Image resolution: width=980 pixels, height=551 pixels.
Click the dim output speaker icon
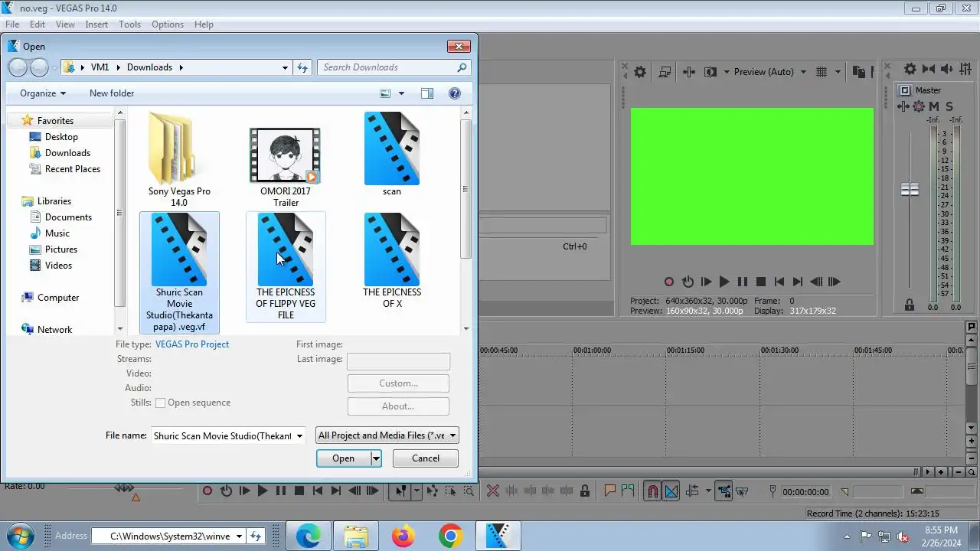(x=948, y=69)
